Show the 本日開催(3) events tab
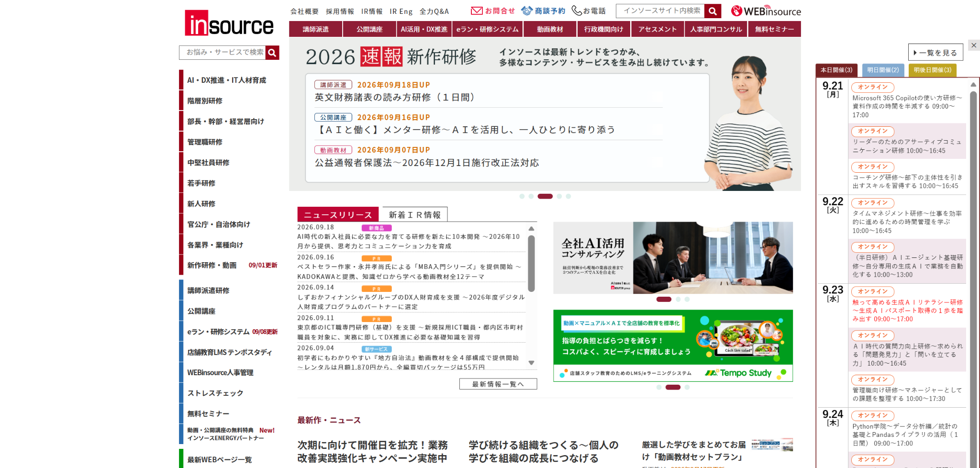The width and height of the screenshot is (980, 468). click(x=836, y=70)
